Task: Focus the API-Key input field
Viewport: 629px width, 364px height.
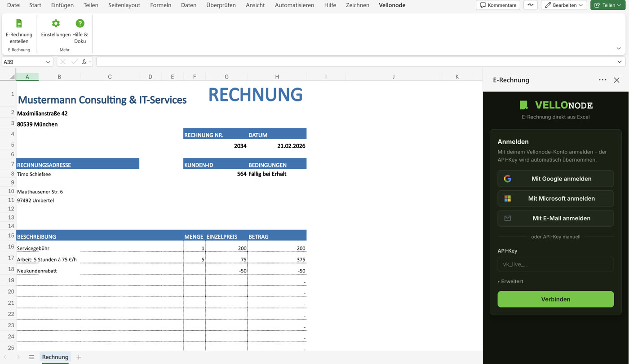Action: 556,264
